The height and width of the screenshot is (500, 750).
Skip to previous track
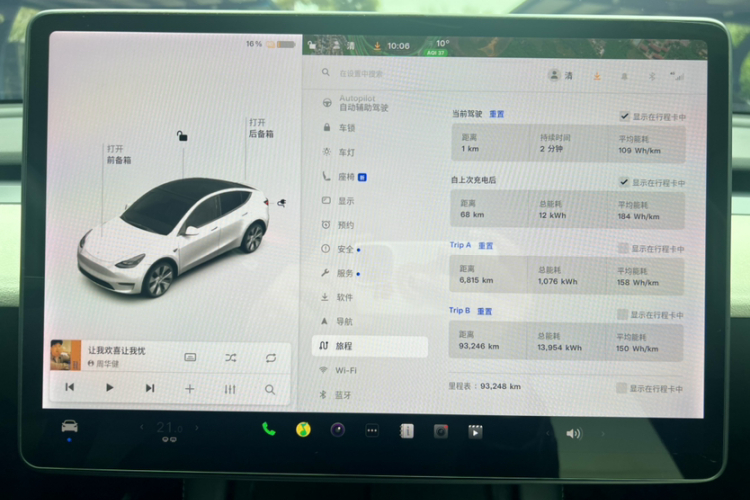pyautogui.click(x=69, y=387)
